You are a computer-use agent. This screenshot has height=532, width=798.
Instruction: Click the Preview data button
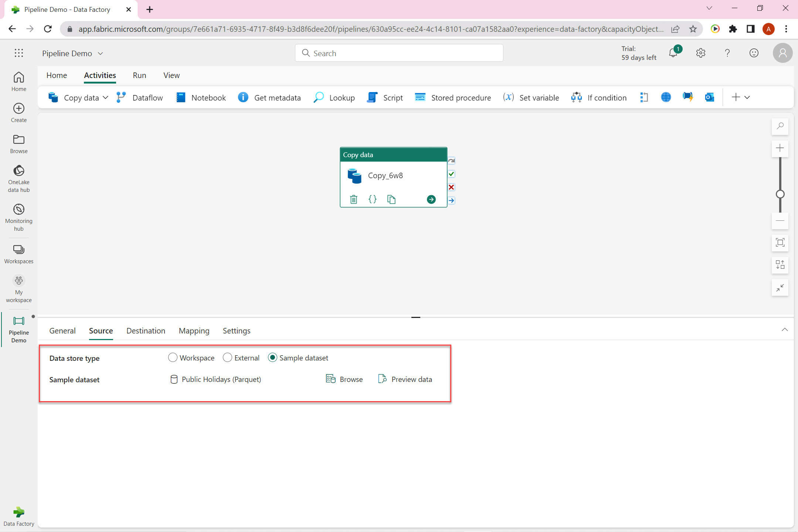(x=405, y=379)
